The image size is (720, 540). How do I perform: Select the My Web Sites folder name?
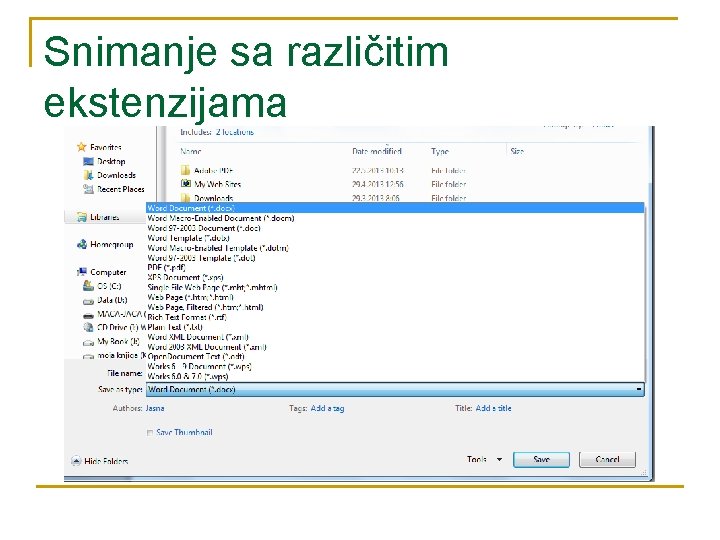(x=218, y=184)
